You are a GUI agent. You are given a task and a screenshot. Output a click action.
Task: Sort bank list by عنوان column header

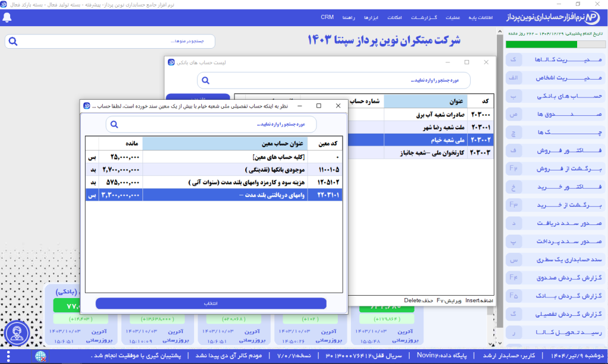(426, 101)
